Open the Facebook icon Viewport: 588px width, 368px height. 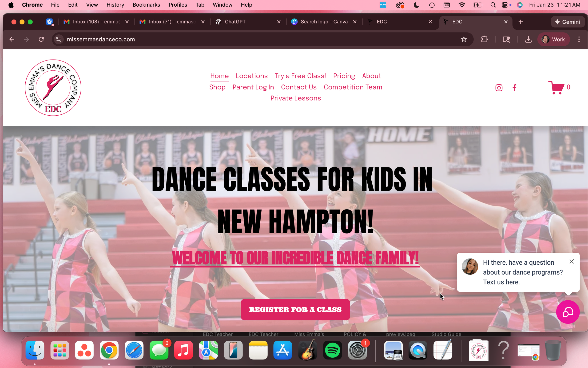(x=514, y=88)
